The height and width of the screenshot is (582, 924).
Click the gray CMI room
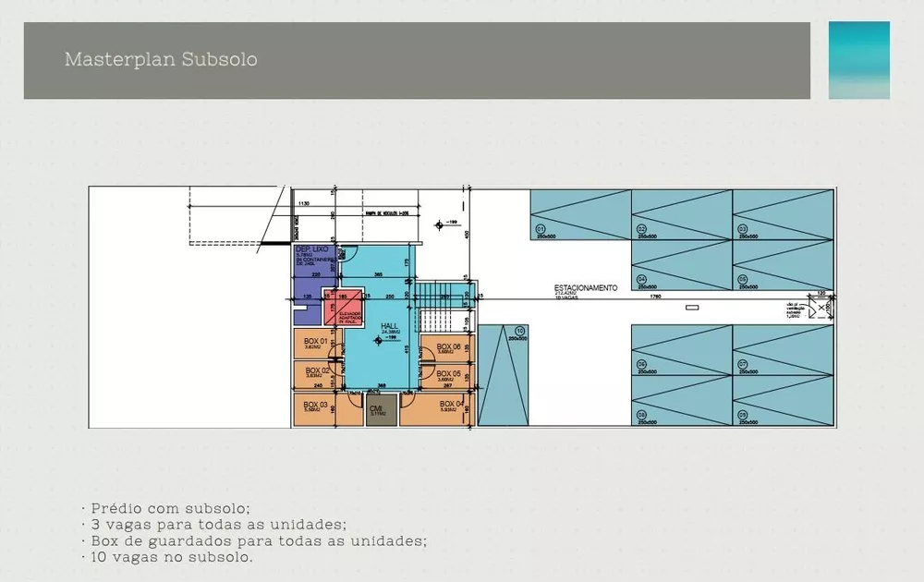[x=382, y=410]
